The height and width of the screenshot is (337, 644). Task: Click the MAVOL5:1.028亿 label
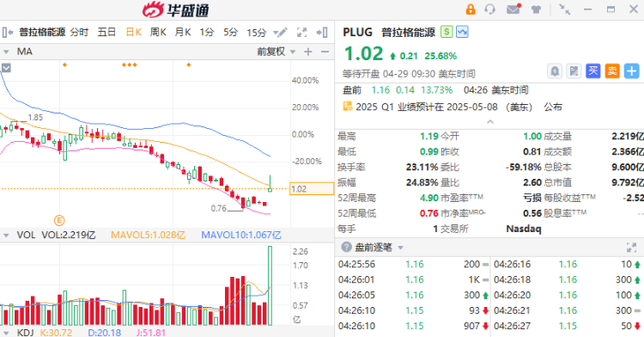[149, 235]
